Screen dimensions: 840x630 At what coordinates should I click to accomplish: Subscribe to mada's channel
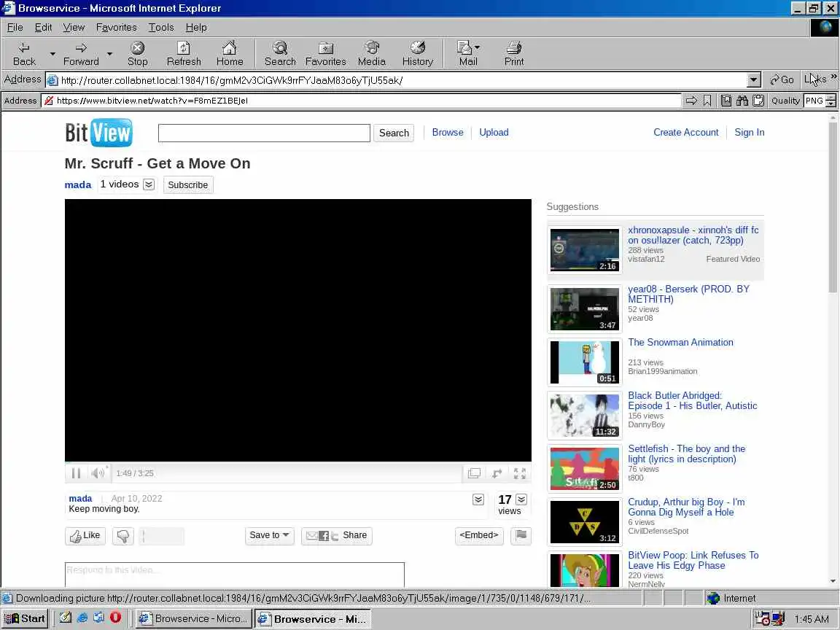coord(188,184)
